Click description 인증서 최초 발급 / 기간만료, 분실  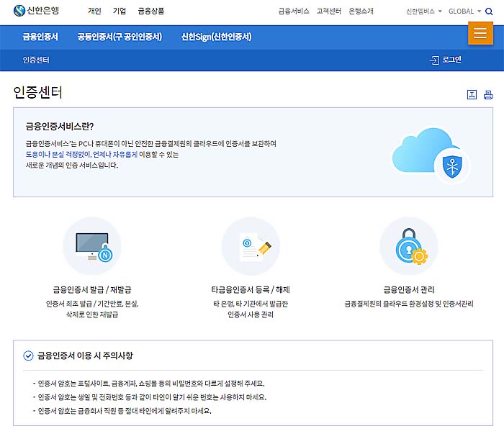click(92, 304)
